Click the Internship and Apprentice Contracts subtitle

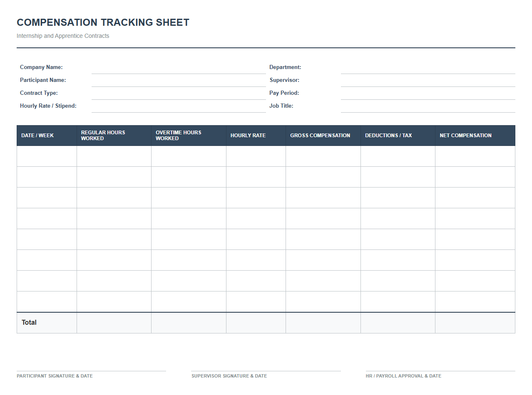pyautogui.click(x=63, y=36)
